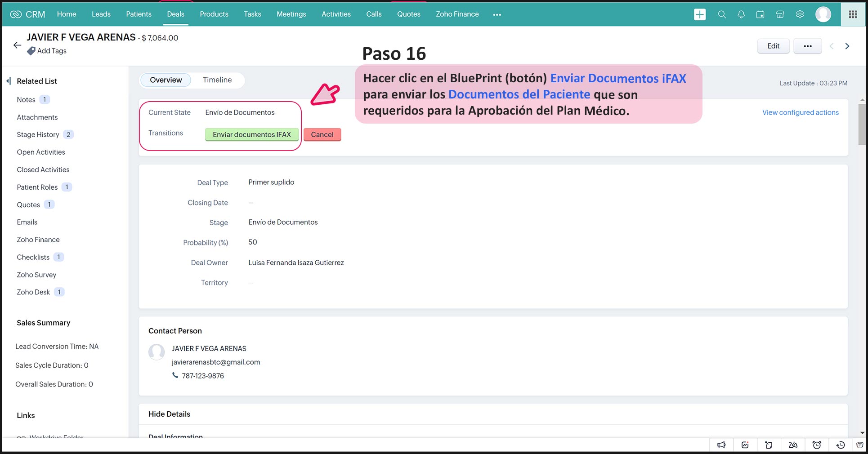Image resolution: width=868 pixels, height=454 pixels.
Task: Open the calendar icon in header
Action: (x=761, y=14)
